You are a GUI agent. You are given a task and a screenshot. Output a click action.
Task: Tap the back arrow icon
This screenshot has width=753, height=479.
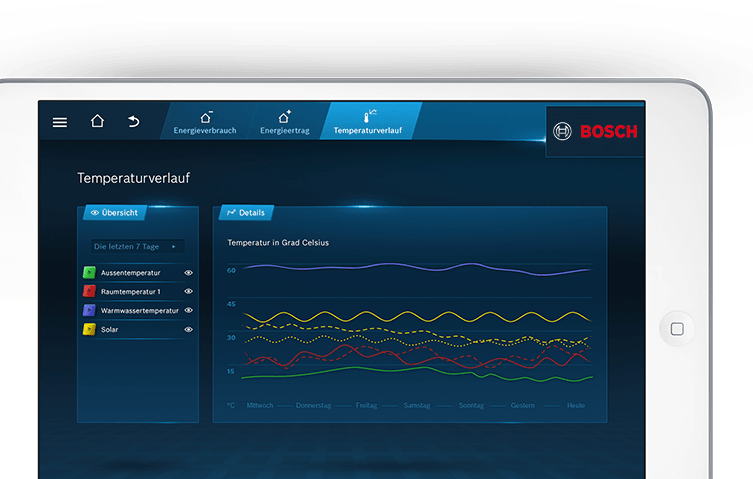(x=134, y=122)
